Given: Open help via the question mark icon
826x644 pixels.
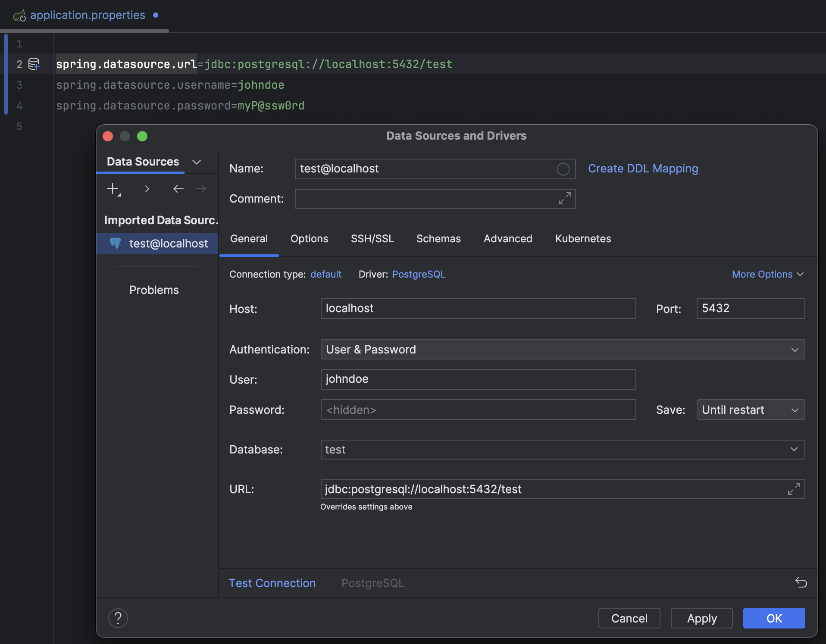Looking at the screenshot, I should click(x=118, y=618).
